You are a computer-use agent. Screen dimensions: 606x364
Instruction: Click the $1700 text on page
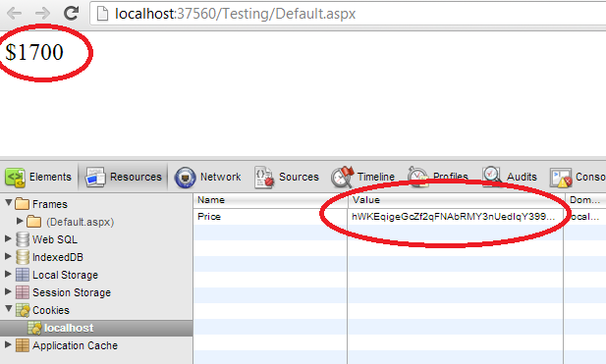[x=34, y=52]
